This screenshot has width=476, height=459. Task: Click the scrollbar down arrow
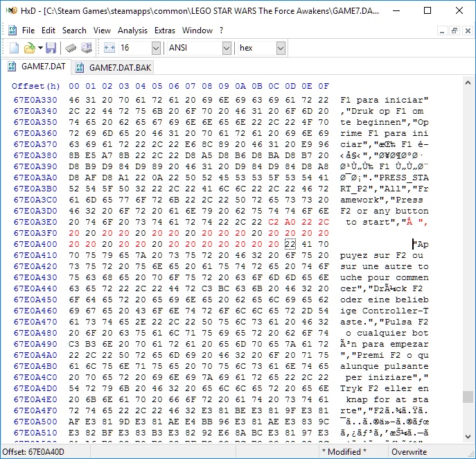(468, 437)
